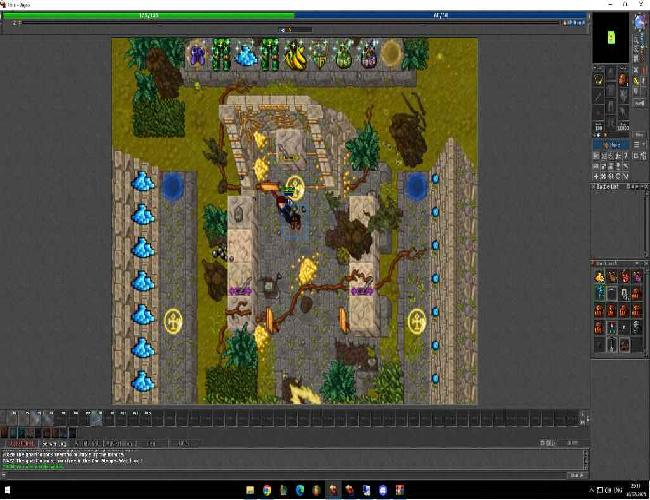Open the Windows Start menu

click(x=7, y=490)
